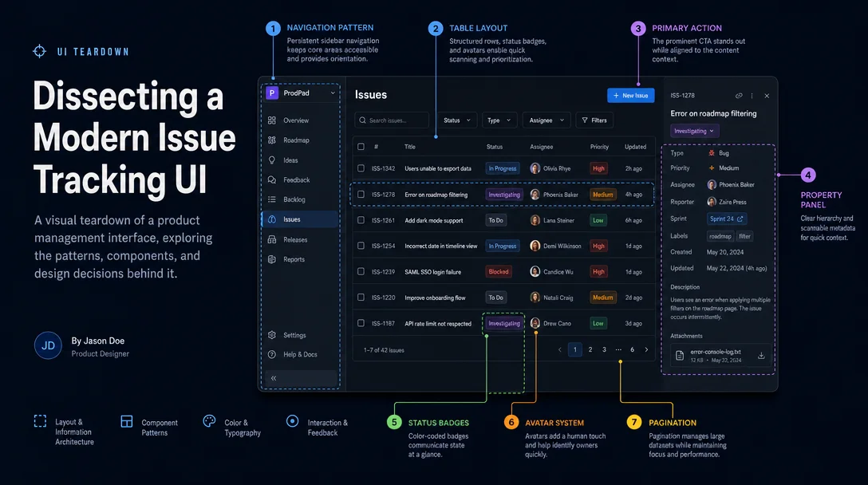Go to previous page arrow

click(560, 350)
